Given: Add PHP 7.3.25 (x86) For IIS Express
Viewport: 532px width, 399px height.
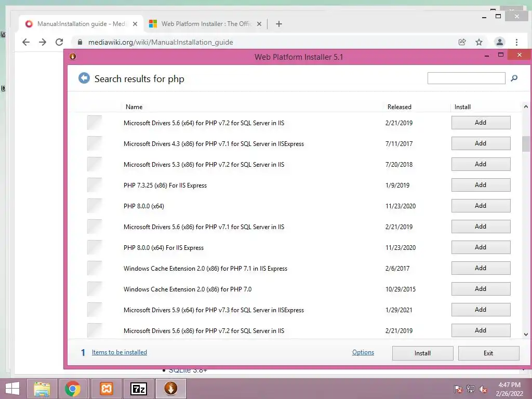Looking at the screenshot, I should pyautogui.click(x=481, y=185).
